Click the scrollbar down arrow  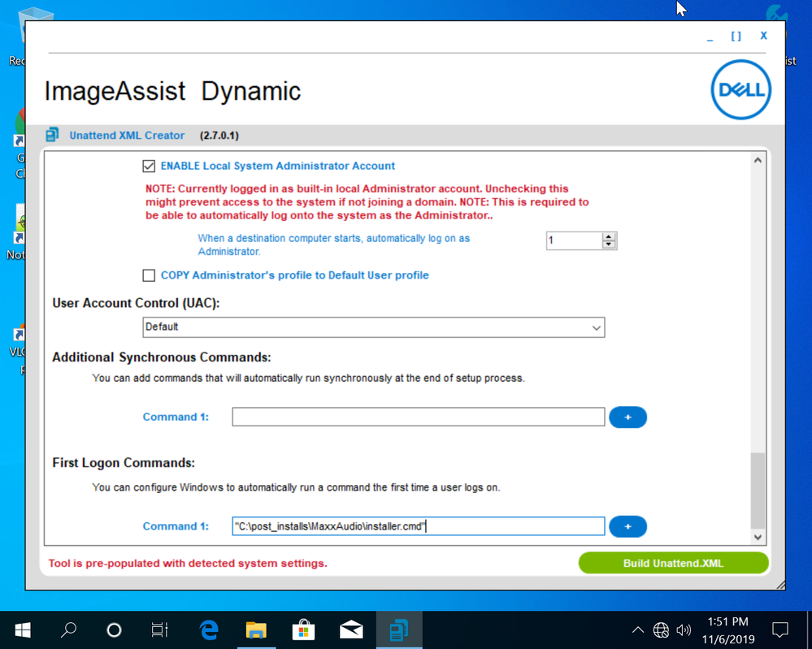(758, 537)
